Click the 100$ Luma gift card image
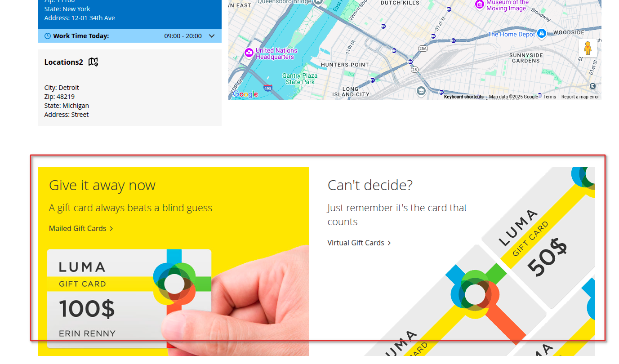This screenshot has width=619, height=364. pos(129,298)
